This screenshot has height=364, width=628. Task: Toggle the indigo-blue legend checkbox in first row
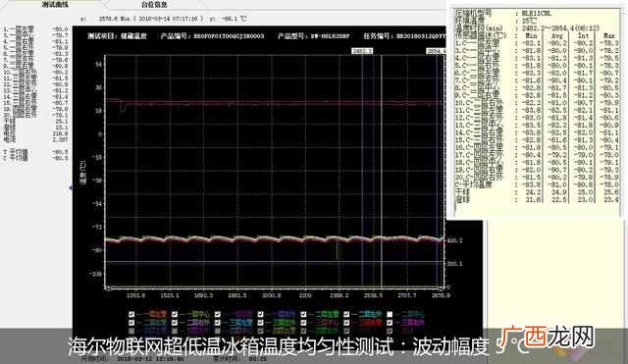point(261,314)
